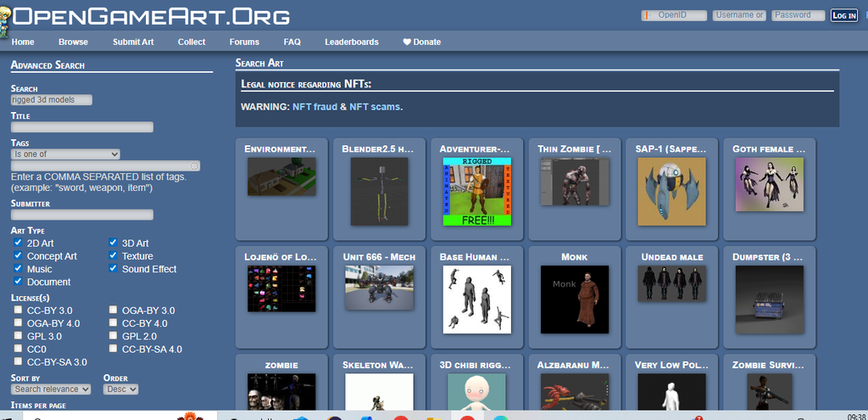Open the Goth female characters thumbnail

click(770, 184)
